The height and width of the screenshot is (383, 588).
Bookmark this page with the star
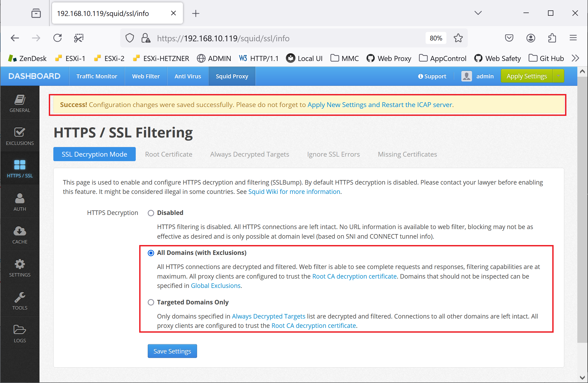(x=458, y=38)
